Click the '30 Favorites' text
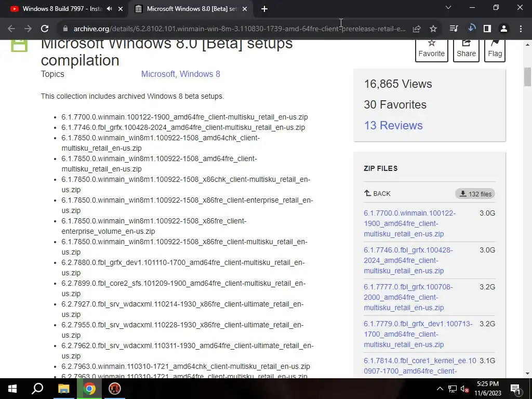 [395, 105]
